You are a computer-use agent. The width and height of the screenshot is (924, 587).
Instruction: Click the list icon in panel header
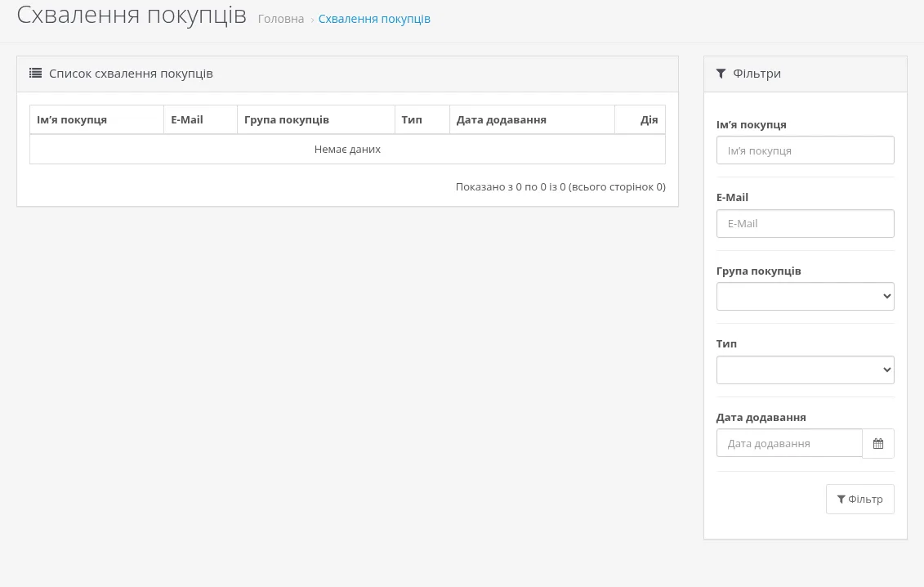click(x=35, y=73)
